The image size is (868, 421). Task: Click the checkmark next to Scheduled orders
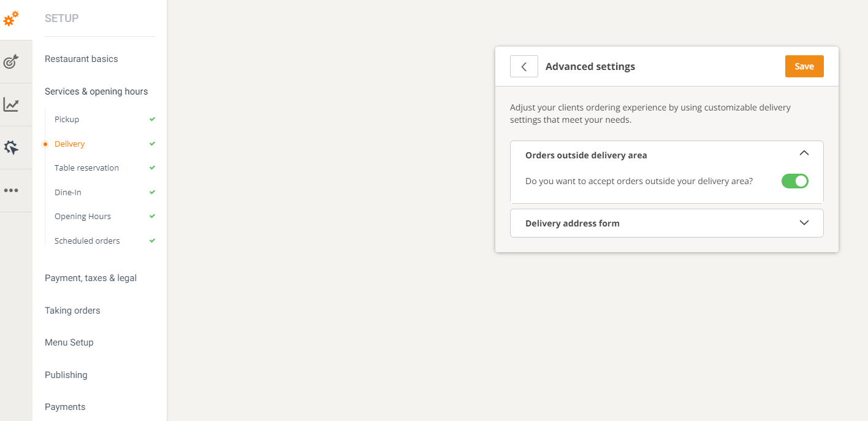point(151,241)
